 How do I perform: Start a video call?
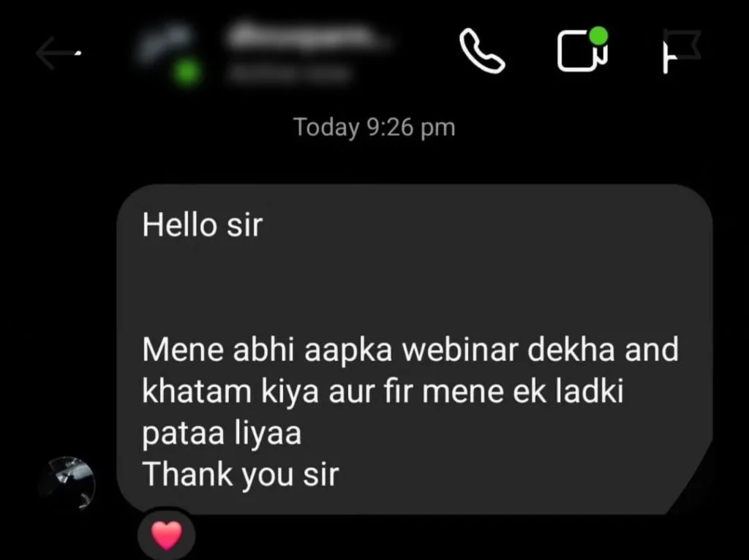coord(583,50)
